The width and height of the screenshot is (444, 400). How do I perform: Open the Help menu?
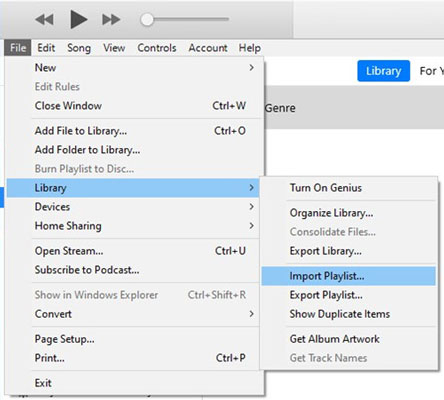tap(249, 48)
